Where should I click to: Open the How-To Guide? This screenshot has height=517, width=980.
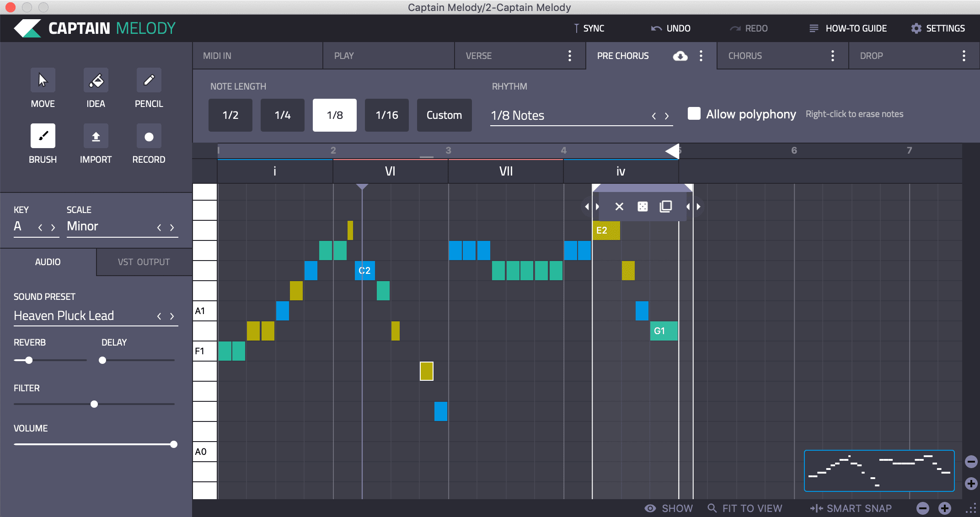click(x=848, y=28)
